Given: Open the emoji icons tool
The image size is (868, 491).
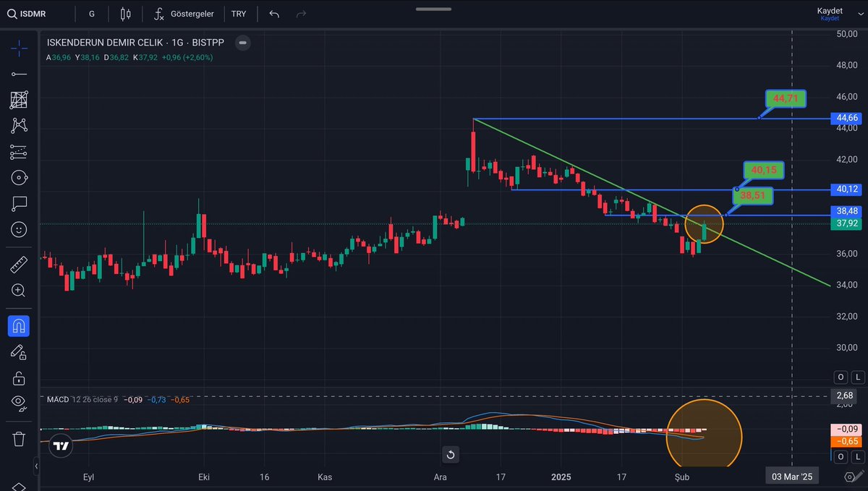Looking at the screenshot, I should 20,229.
